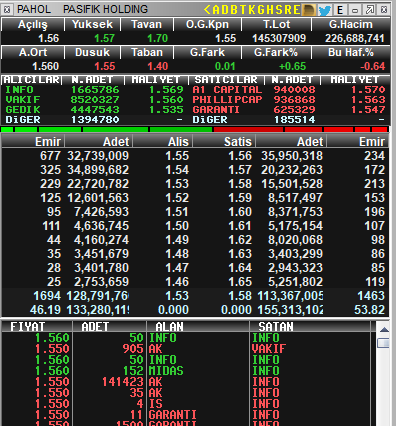Select buyer row VAKIF with 8520327
The image size is (396, 426).
94,100
